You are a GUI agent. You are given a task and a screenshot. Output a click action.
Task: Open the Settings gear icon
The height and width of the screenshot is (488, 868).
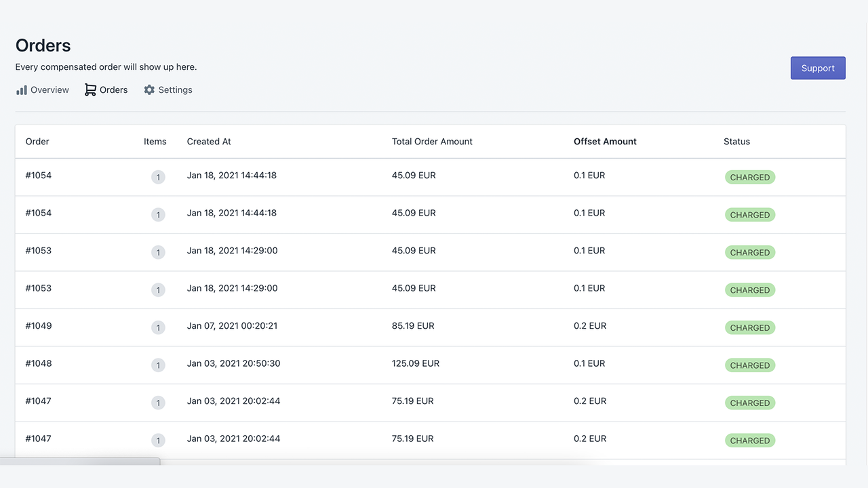coord(149,89)
